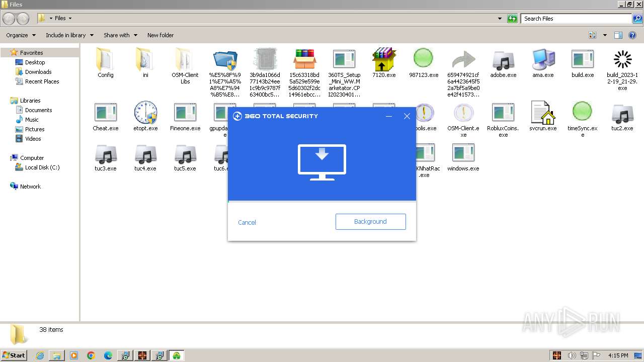Viewport: 644px width, 362px height.
Task: Select the 15c63318bd archive file icon
Action: (x=304, y=73)
